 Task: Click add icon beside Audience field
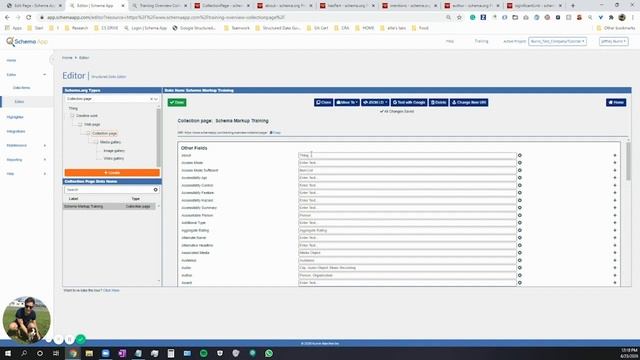(x=520, y=260)
